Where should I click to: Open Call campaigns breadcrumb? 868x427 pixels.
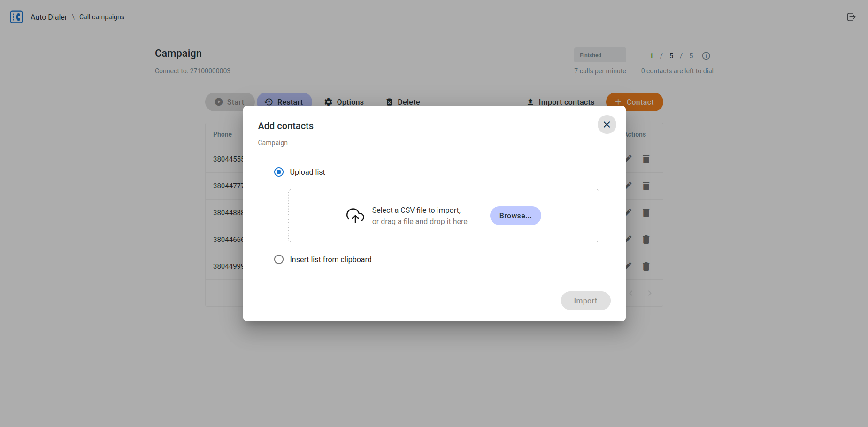point(102,17)
